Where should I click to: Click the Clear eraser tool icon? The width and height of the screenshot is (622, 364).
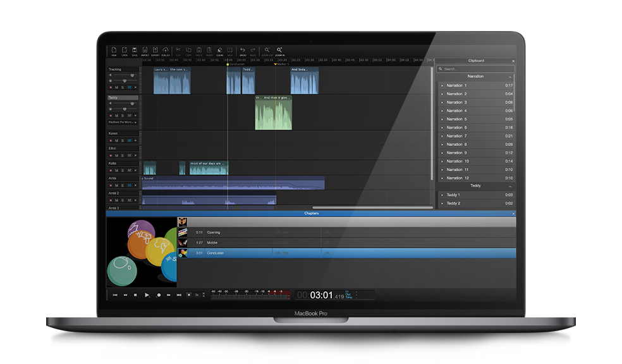pyautogui.click(x=219, y=51)
